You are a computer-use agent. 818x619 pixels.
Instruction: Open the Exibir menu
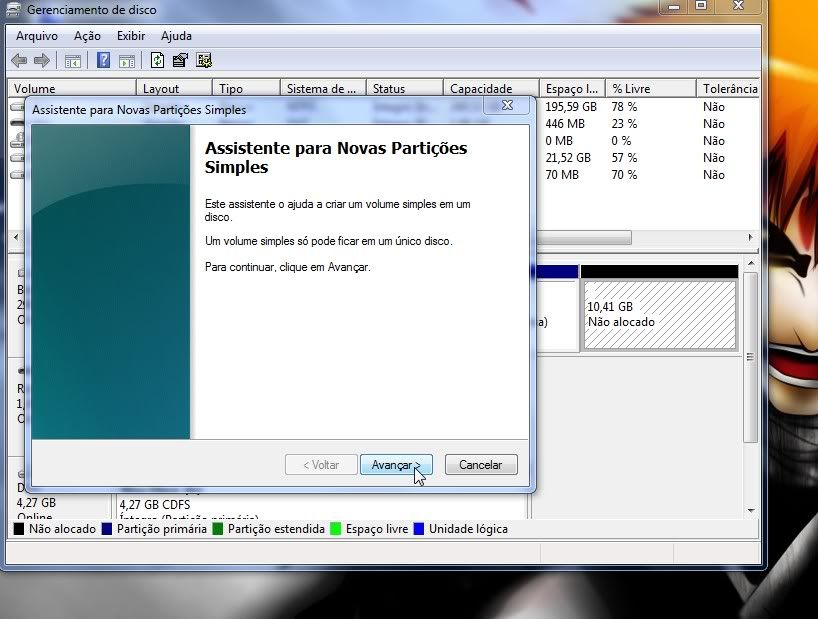tap(131, 36)
